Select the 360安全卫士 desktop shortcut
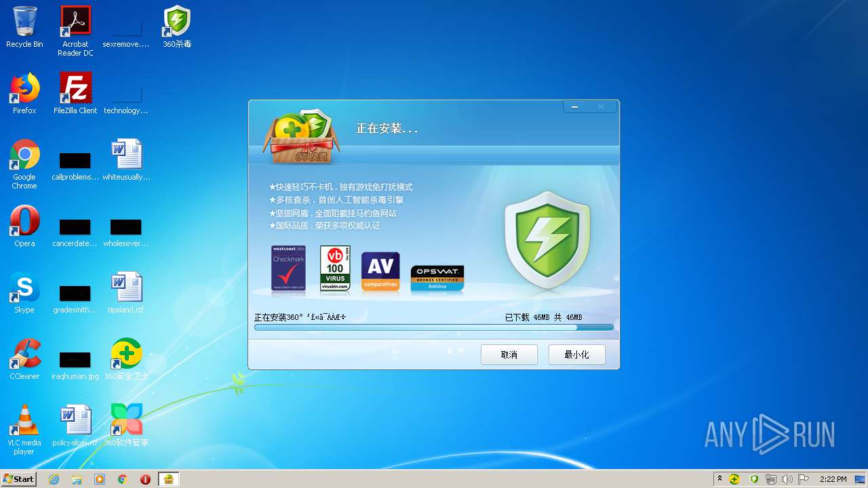 coord(126,359)
